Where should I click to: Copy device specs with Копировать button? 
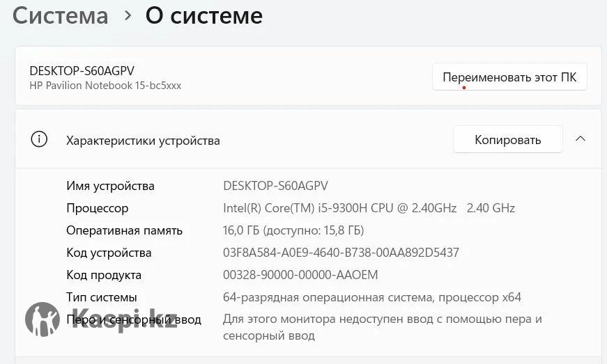(x=507, y=140)
